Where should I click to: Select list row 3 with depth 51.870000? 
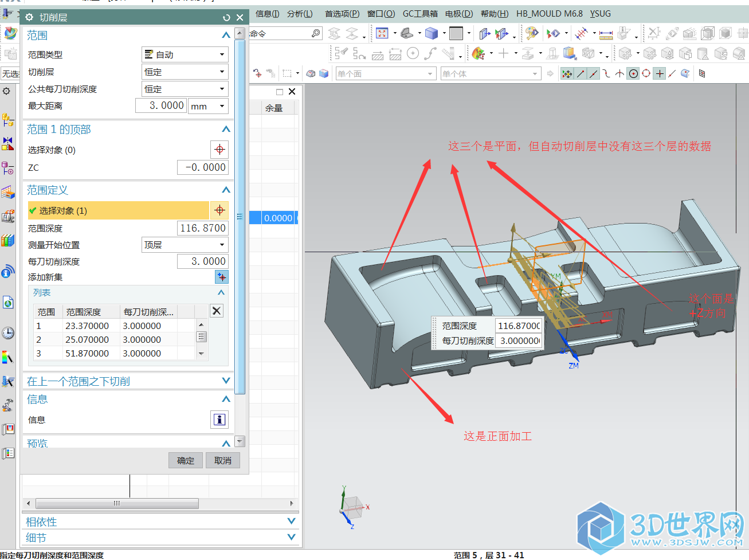click(115, 353)
